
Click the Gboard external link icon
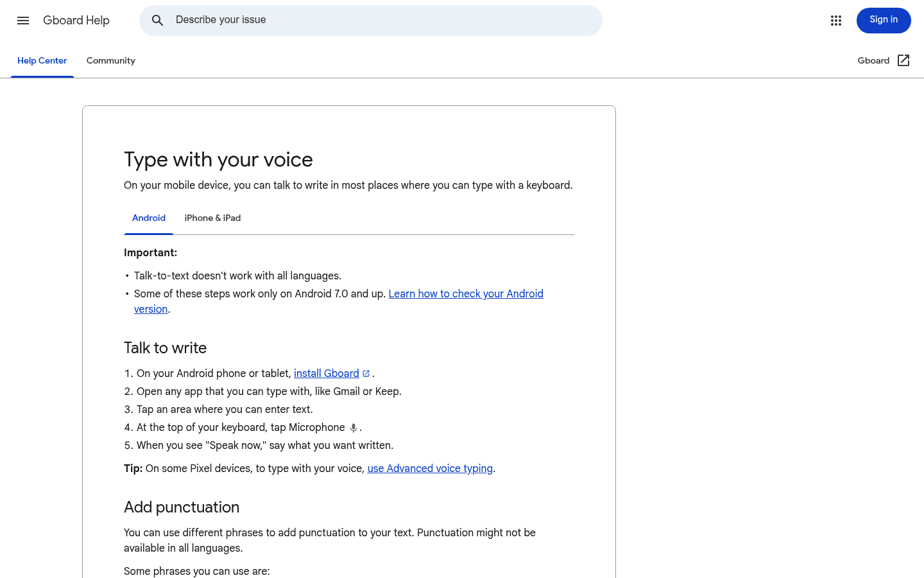tap(903, 60)
